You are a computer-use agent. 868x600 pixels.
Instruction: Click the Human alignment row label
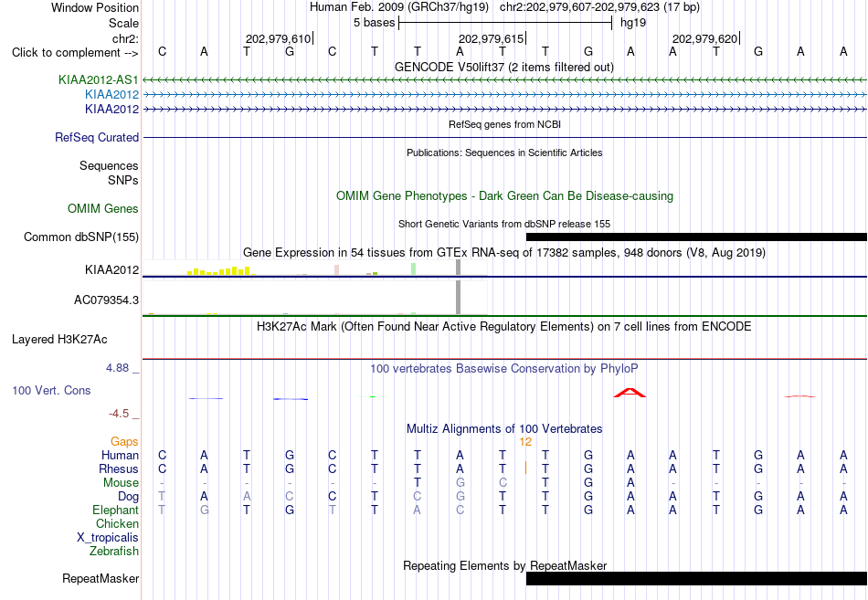coord(120,456)
